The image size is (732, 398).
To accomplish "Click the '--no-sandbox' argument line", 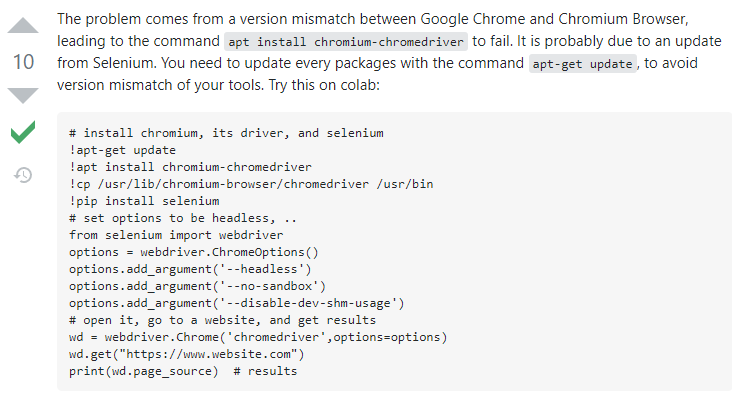I will (x=197, y=286).
